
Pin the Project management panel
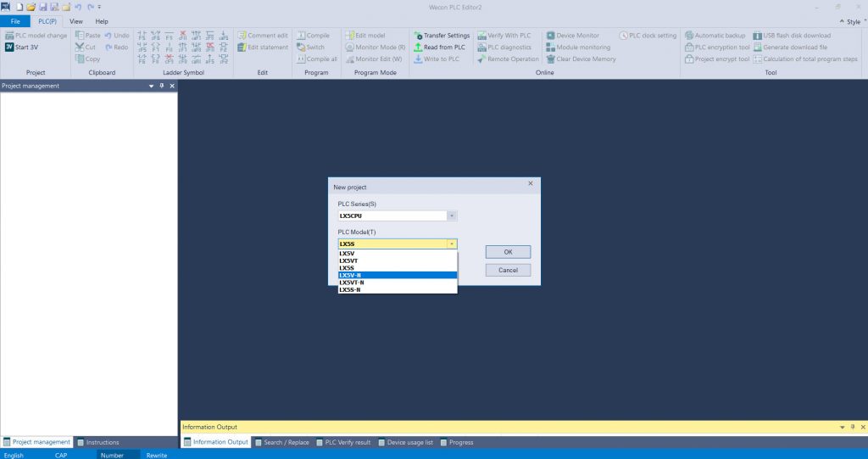(x=162, y=86)
